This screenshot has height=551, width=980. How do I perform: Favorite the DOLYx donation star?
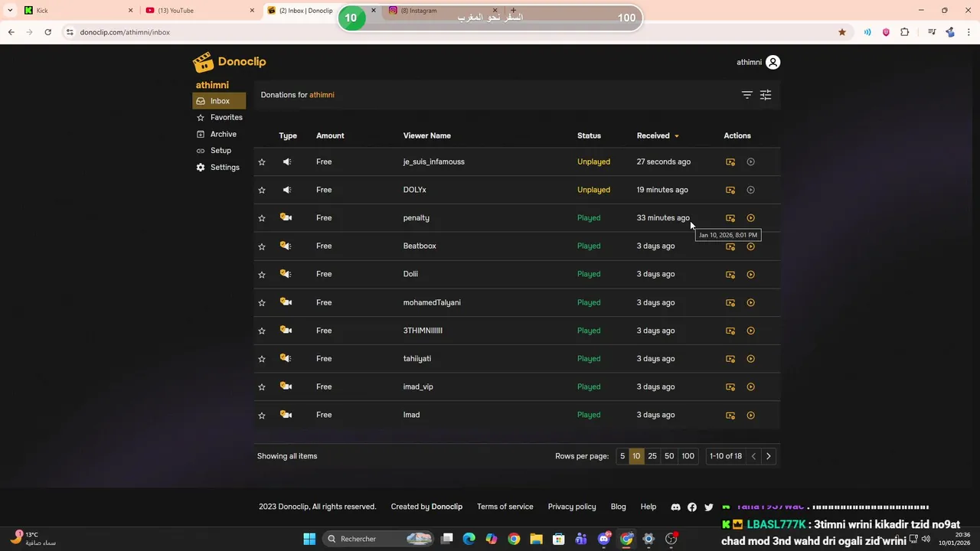click(262, 190)
